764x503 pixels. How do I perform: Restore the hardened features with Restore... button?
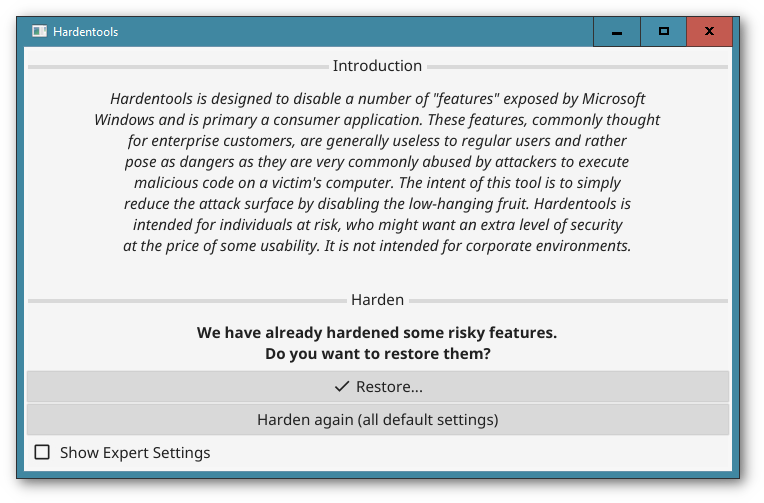(378, 387)
